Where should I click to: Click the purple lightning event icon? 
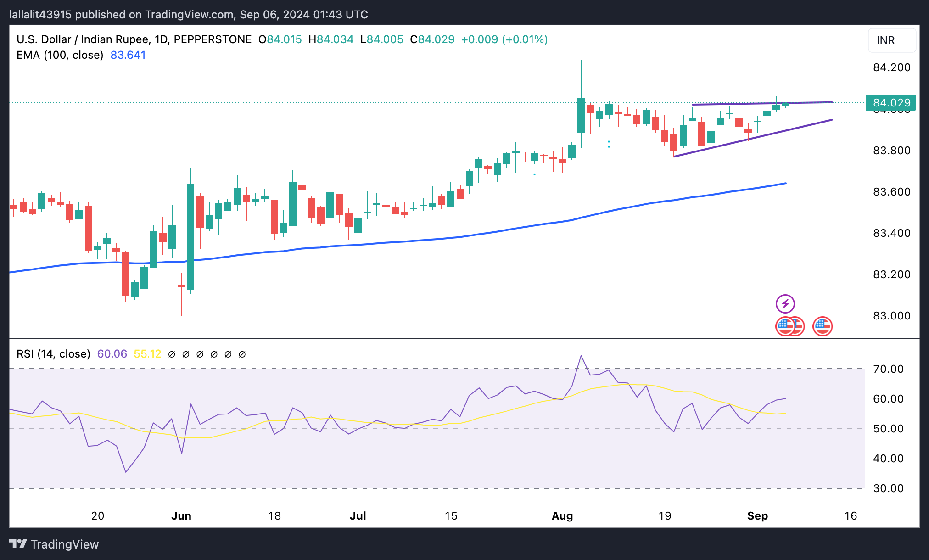[785, 303]
